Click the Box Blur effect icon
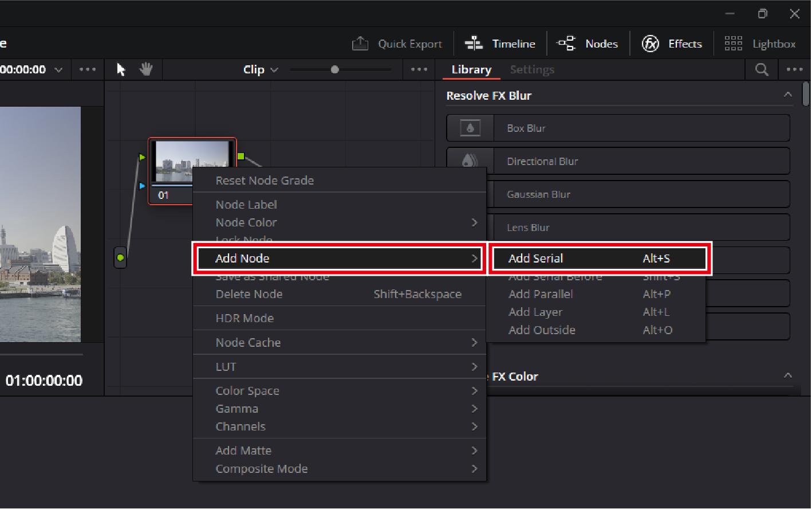812x509 pixels. (x=470, y=128)
